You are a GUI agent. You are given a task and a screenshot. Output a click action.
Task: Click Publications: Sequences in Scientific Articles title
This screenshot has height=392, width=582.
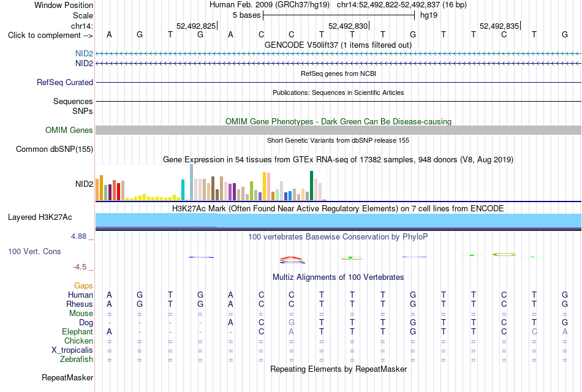tap(338, 92)
